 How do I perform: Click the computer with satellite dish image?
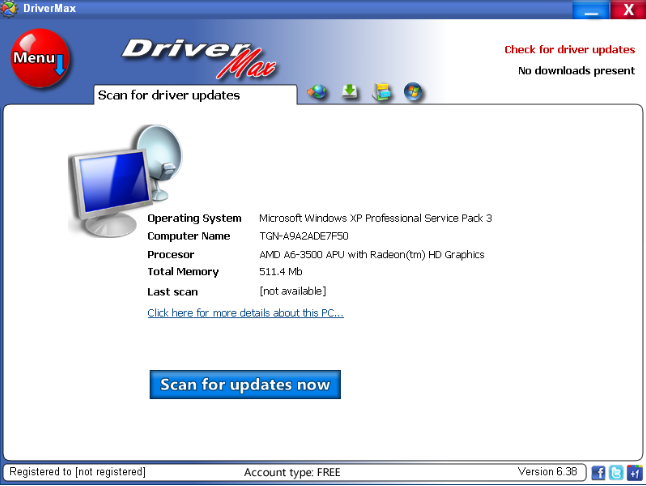[x=125, y=180]
